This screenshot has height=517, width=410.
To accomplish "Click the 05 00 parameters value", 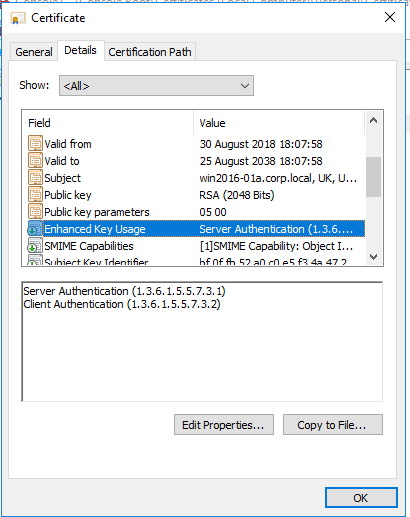I will [213, 212].
